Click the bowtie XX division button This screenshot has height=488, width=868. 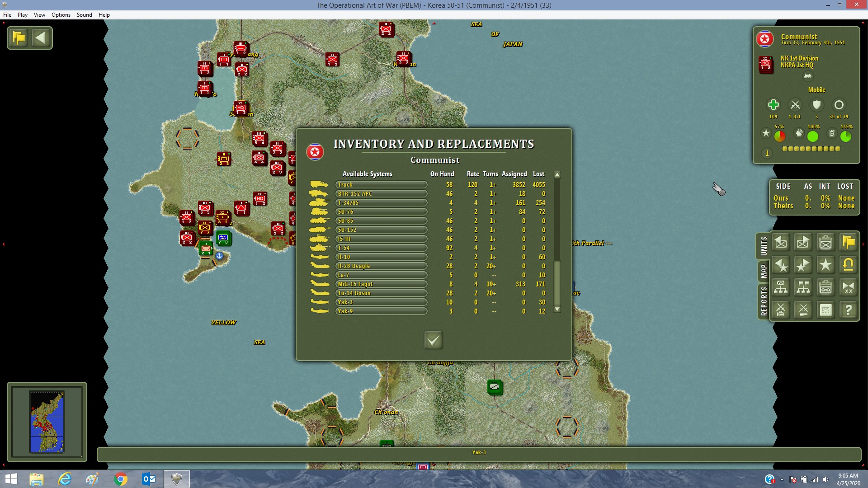tap(849, 287)
